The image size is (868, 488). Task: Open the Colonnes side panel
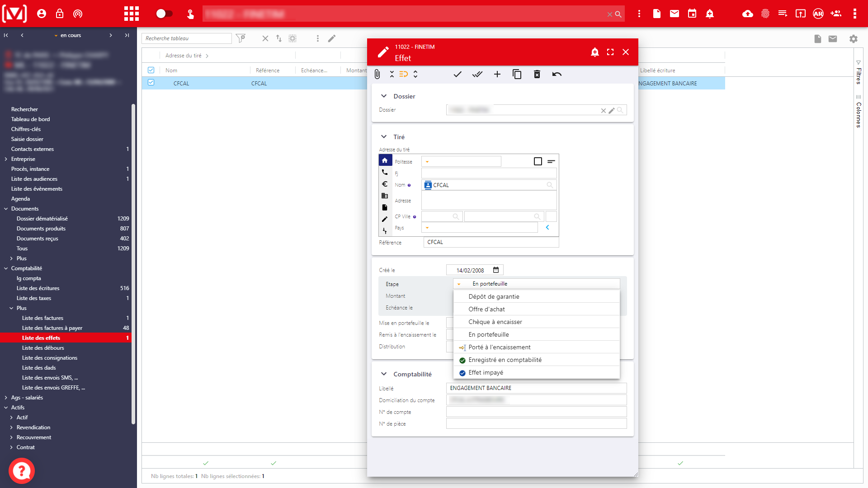[x=859, y=111]
